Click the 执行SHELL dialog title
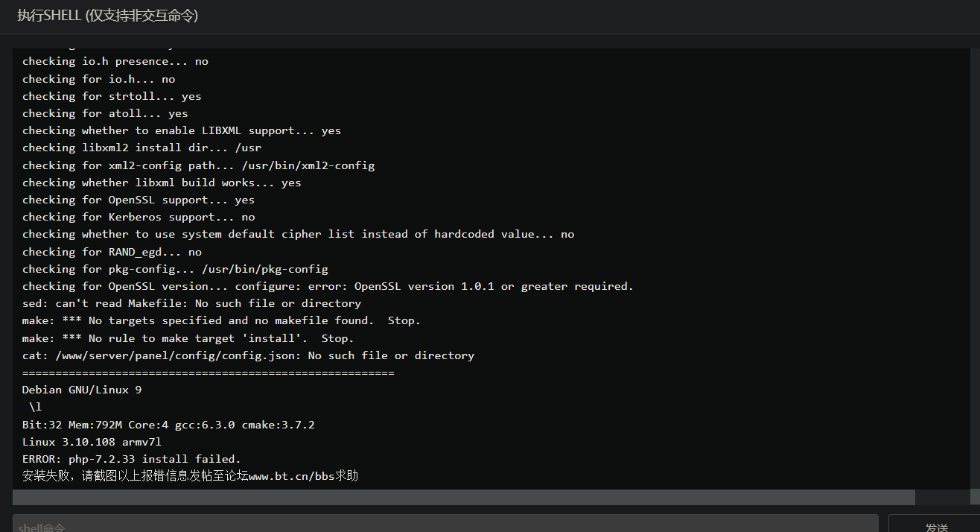This screenshot has height=532, width=980. point(107,16)
